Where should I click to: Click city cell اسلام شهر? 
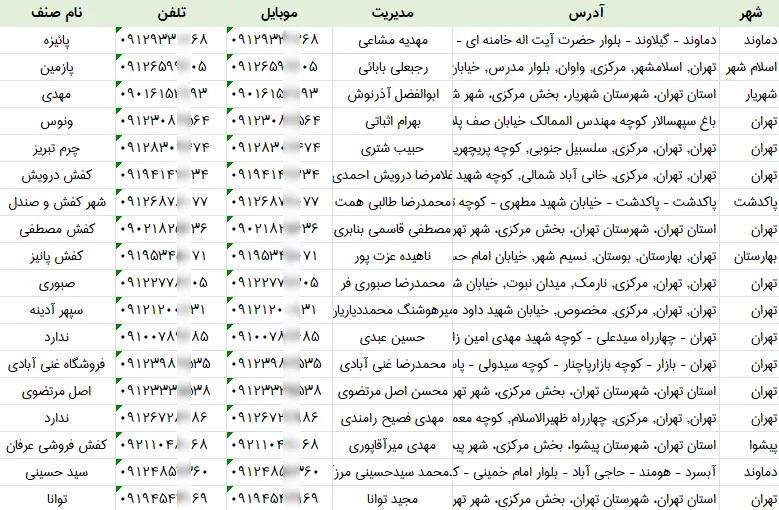tap(749, 67)
